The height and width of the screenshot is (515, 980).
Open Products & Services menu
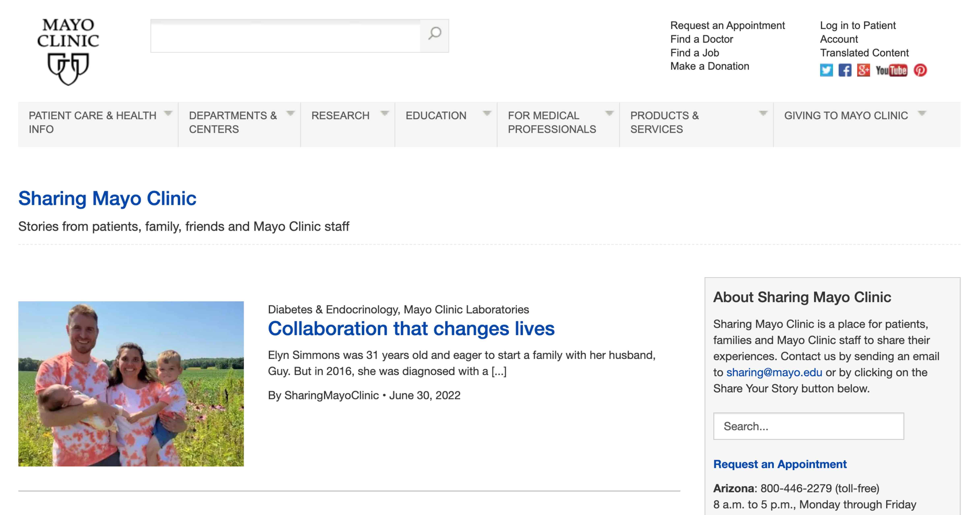click(664, 122)
